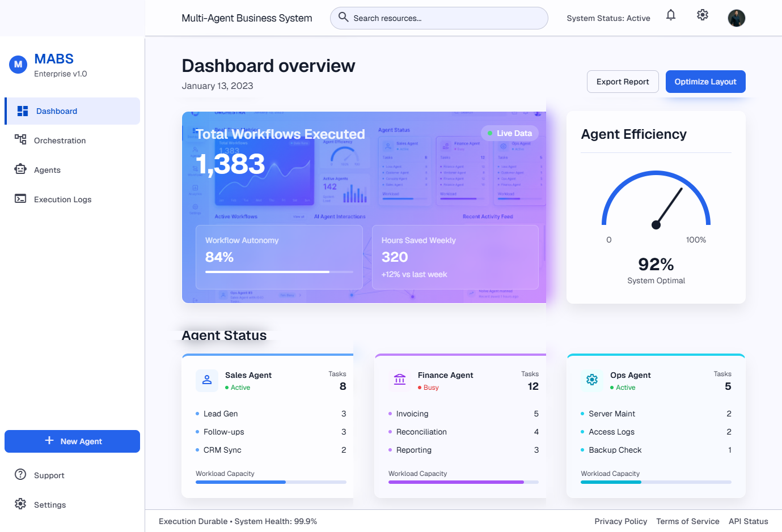Click the Ops Agent gear icon
The width and height of the screenshot is (782, 532).
tap(592, 381)
